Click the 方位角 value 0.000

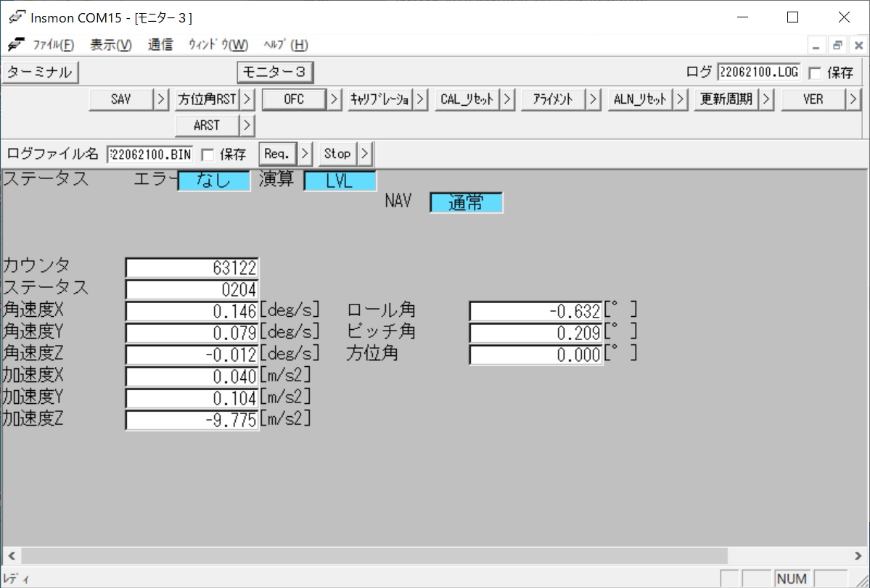click(x=536, y=355)
